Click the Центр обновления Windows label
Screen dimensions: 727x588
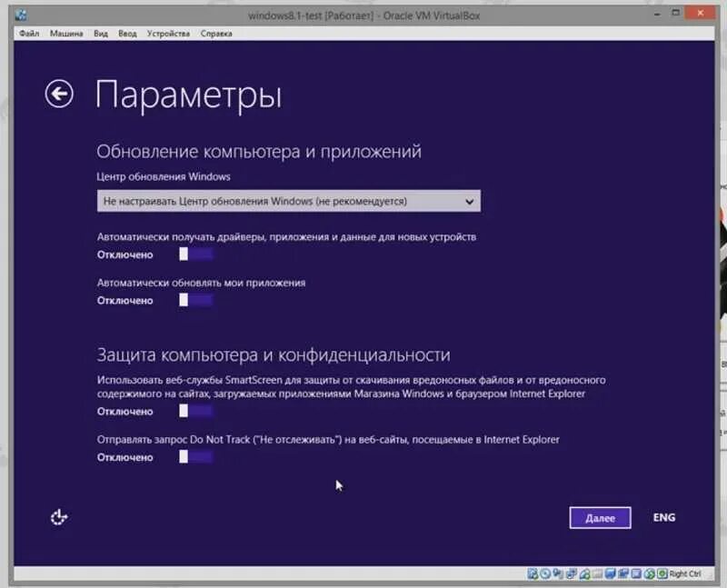164,176
